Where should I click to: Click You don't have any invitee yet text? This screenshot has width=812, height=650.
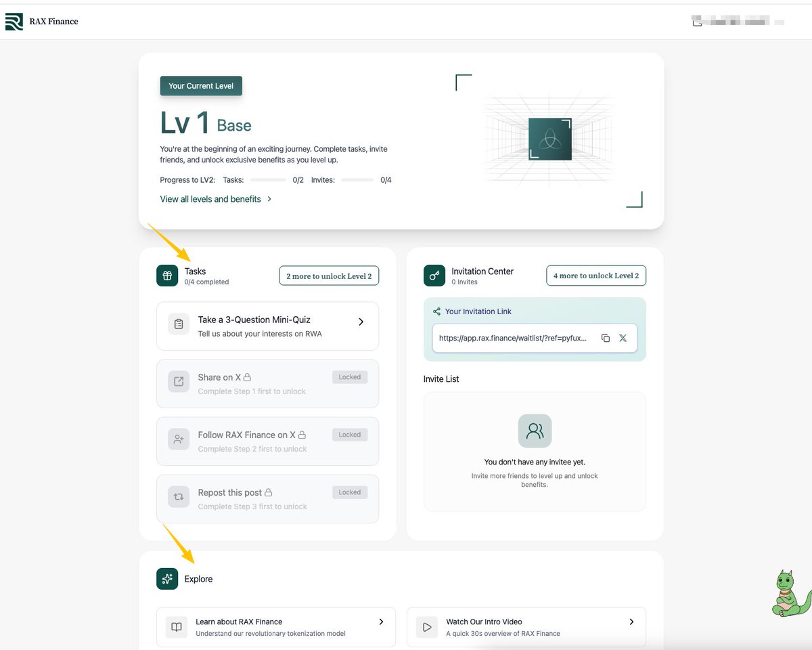click(535, 462)
